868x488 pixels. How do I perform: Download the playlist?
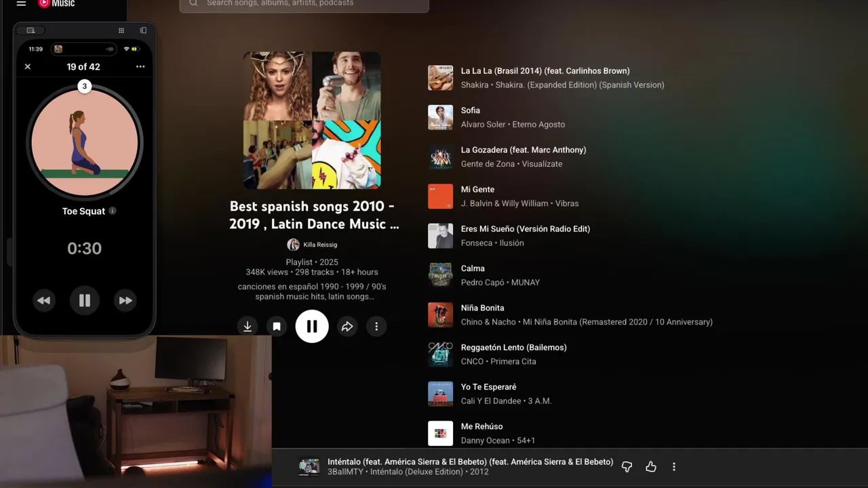pos(248,327)
